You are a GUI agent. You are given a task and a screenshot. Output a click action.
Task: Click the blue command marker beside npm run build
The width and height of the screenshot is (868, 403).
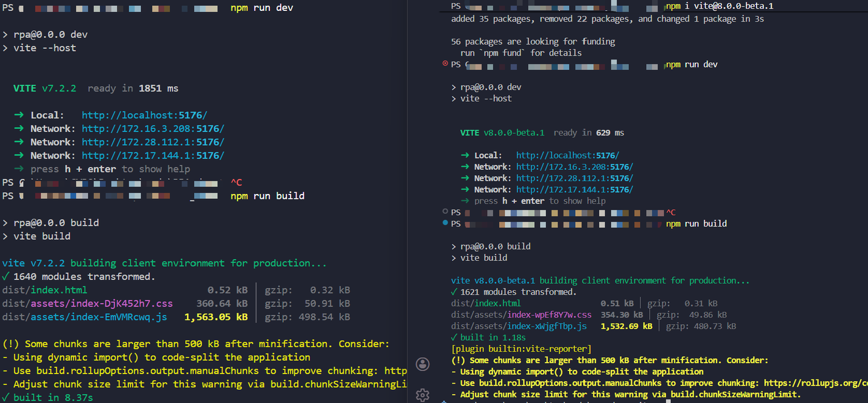click(x=445, y=223)
